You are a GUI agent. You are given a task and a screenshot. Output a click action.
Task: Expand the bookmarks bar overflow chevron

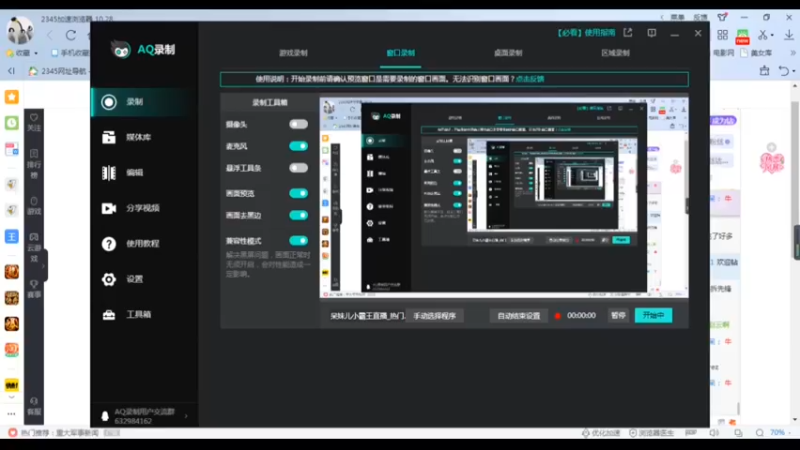[x=793, y=53]
